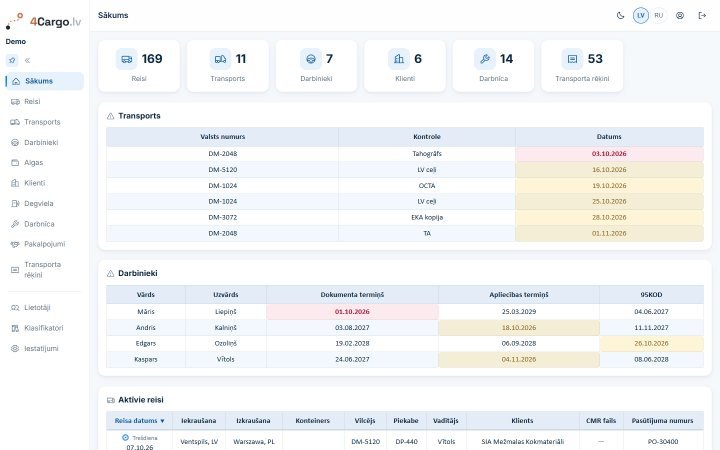Click the Klasifikatori icon
Image resolution: width=720 pixels, height=450 pixels.
[15, 328]
